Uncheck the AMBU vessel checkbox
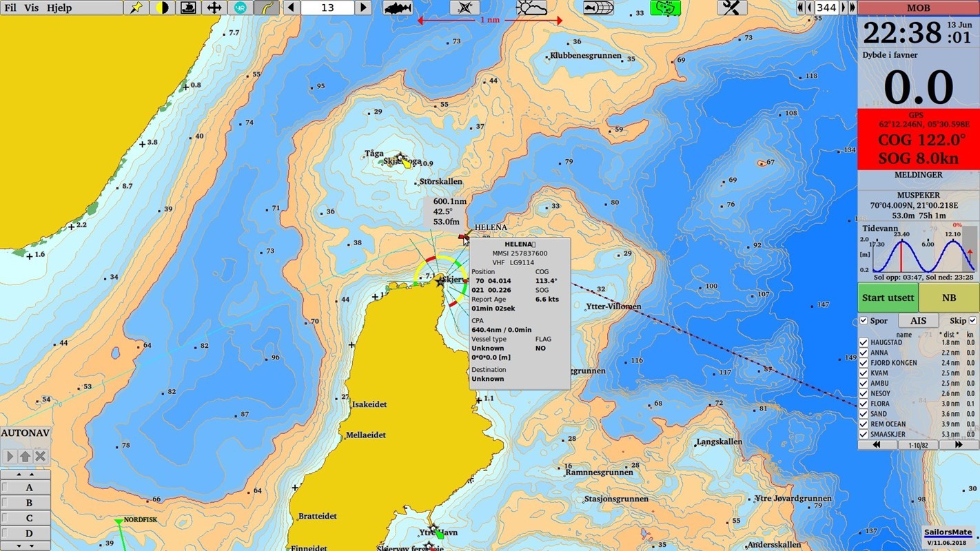This screenshot has width=980, height=551. pyautogui.click(x=864, y=384)
